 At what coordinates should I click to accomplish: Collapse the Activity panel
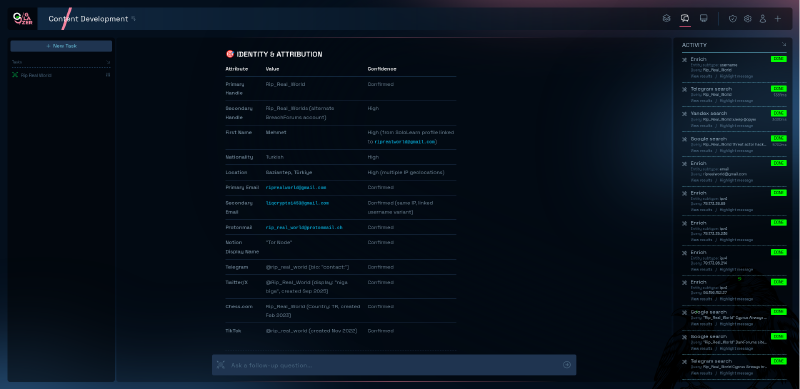pyautogui.click(x=784, y=44)
